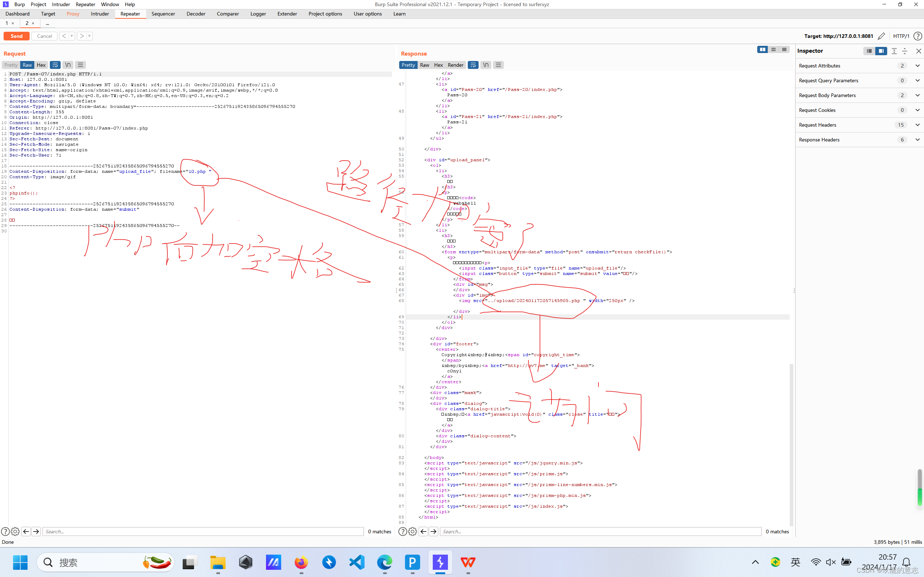Image resolution: width=924 pixels, height=577 pixels.
Task: Open the Request editor options menu icon
Action: point(80,65)
